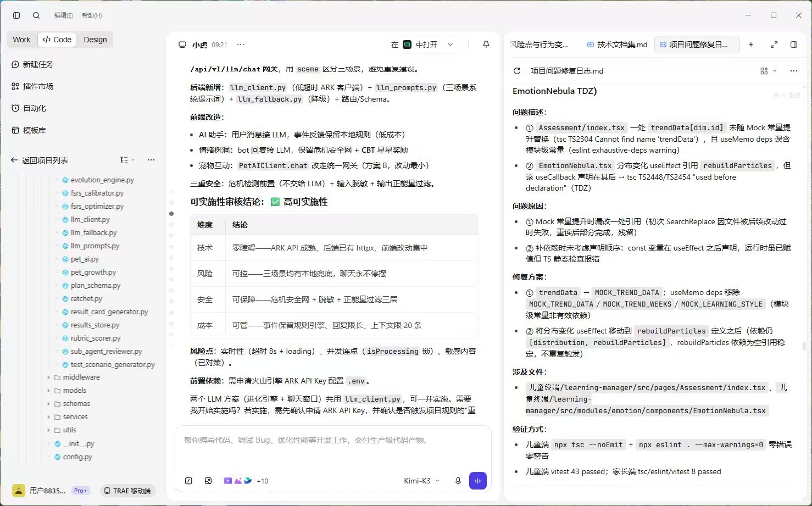Click the 成本 row in feasibility table
This screenshot has width=812, height=506.
pos(334,325)
